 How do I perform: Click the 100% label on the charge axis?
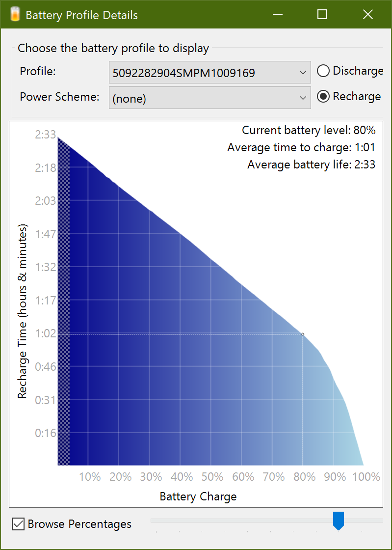pos(366,477)
